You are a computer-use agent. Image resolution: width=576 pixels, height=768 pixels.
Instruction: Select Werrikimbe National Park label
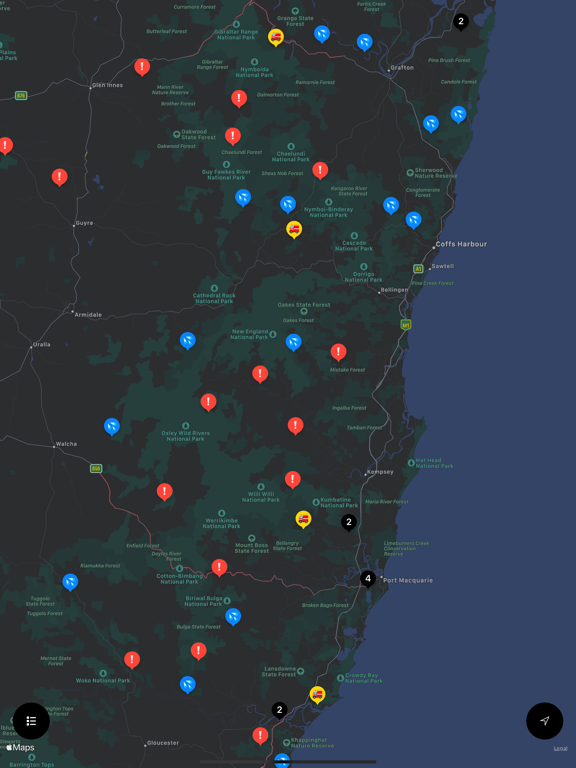click(221, 523)
